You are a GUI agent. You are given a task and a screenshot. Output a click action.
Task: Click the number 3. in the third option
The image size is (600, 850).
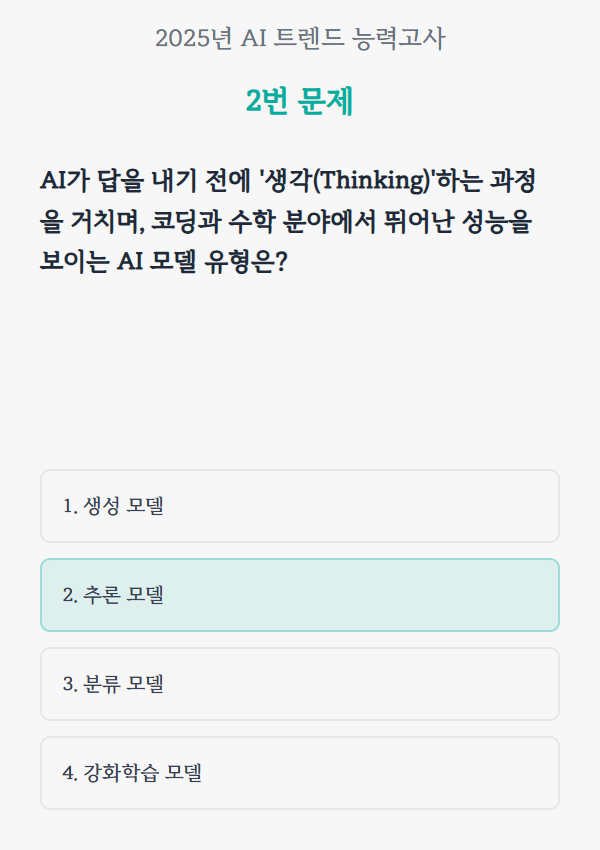click(x=70, y=684)
